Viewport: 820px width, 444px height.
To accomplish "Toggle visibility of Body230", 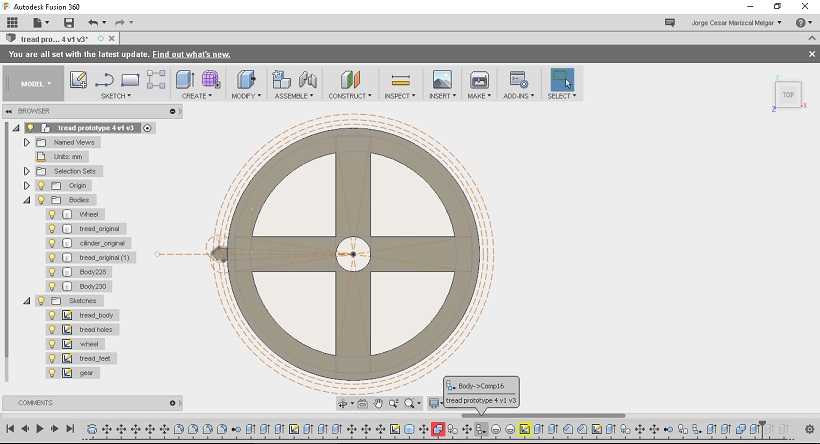I will (x=52, y=287).
